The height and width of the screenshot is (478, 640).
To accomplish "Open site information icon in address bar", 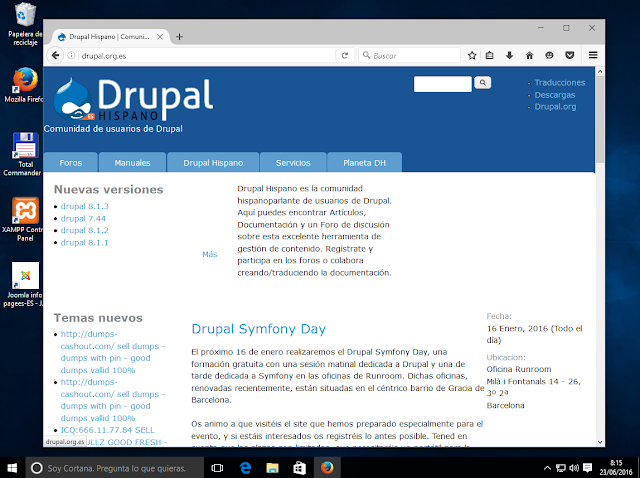I will [x=71, y=55].
